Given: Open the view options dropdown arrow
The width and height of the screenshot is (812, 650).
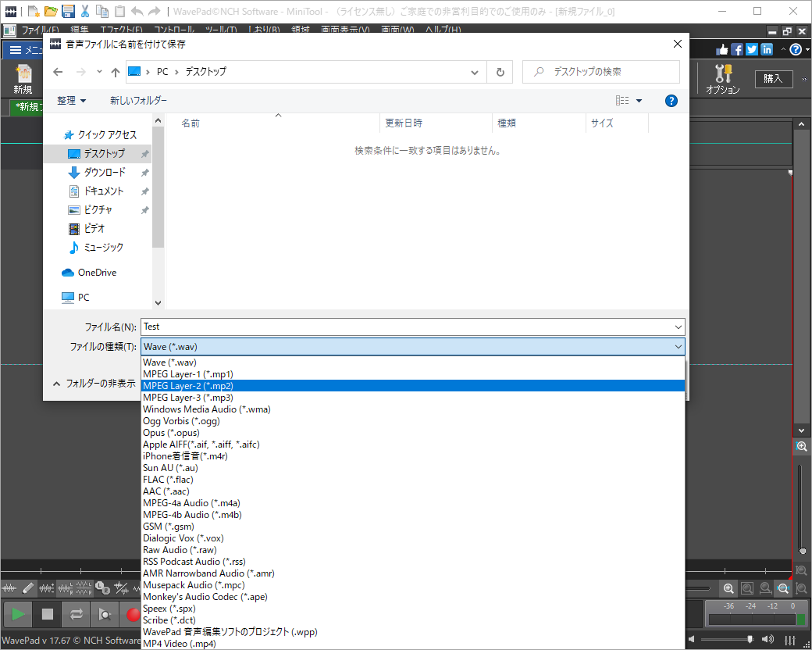Looking at the screenshot, I should (x=639, y=101).
